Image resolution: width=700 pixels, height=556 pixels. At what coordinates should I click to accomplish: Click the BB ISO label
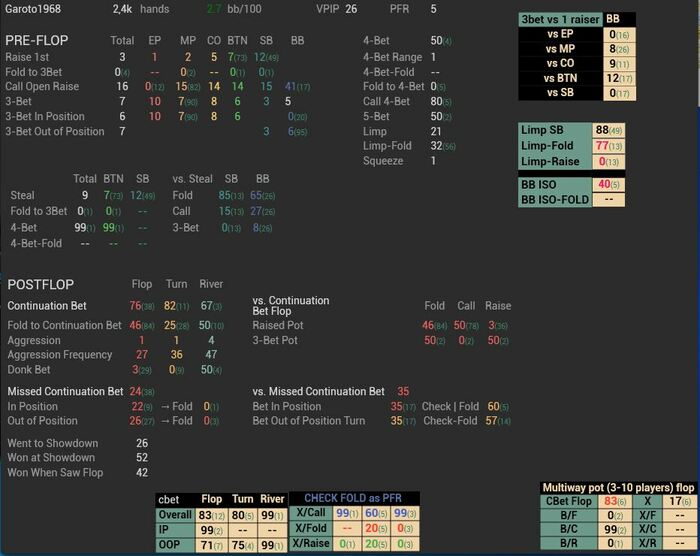coord(538,185)
